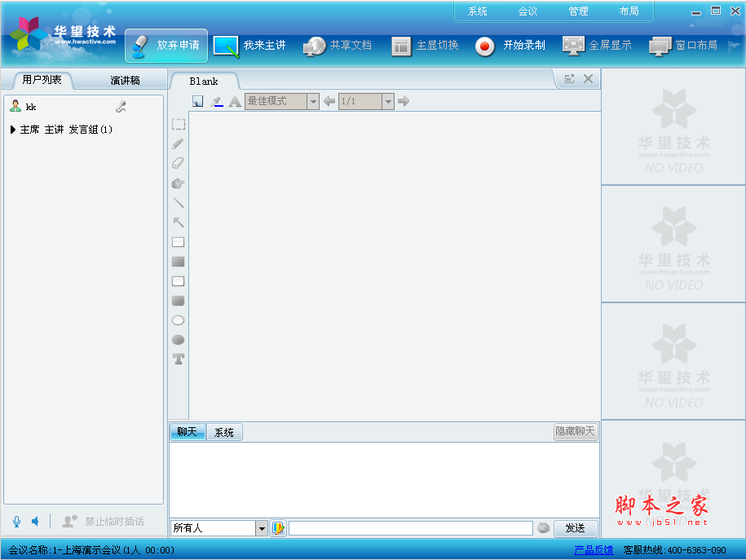
Task: Click the chat text format icon
Action: pos(278,528)
